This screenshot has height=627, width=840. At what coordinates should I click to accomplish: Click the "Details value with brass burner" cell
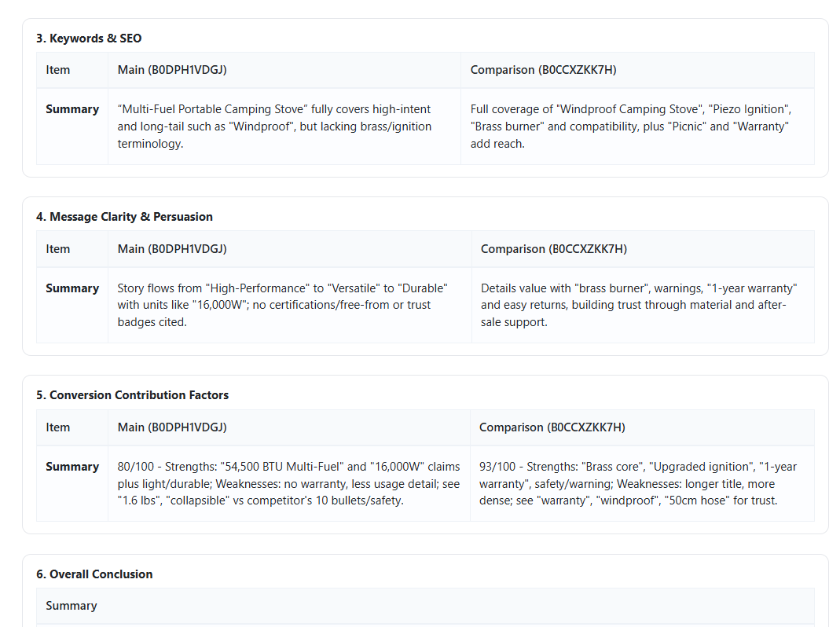coord(638,304)
